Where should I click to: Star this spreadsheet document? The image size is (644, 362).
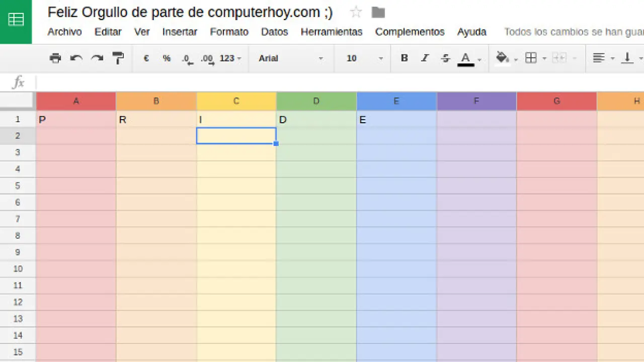click(x=356, y=13)
